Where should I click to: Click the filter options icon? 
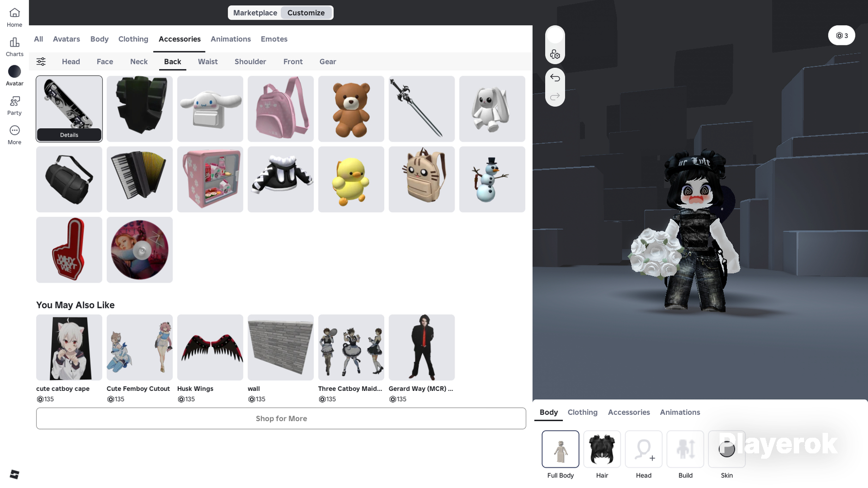[41, 61]
